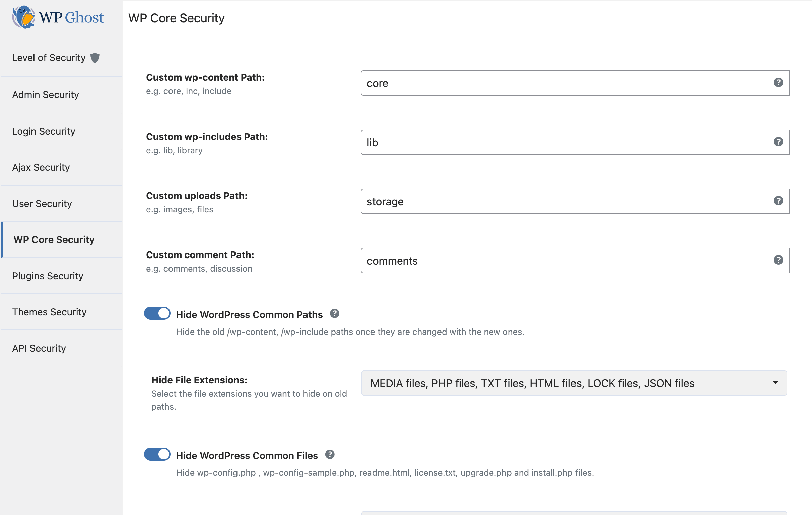Click help icon in wp-content path field

pos(778,83)
